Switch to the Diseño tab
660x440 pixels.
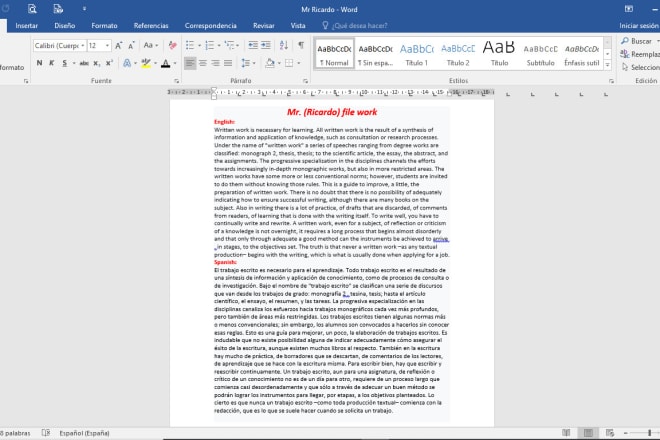pos(64,24)
